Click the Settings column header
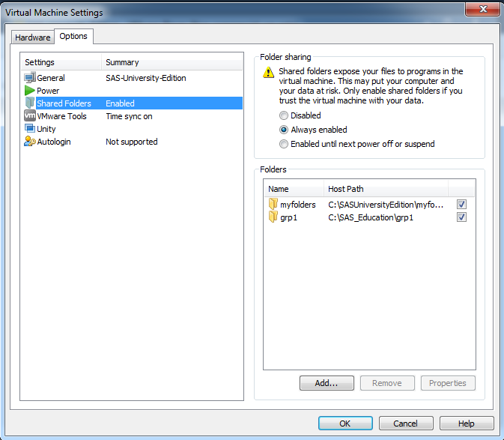This screenshot has width=504, height=440. coord(61,62)
